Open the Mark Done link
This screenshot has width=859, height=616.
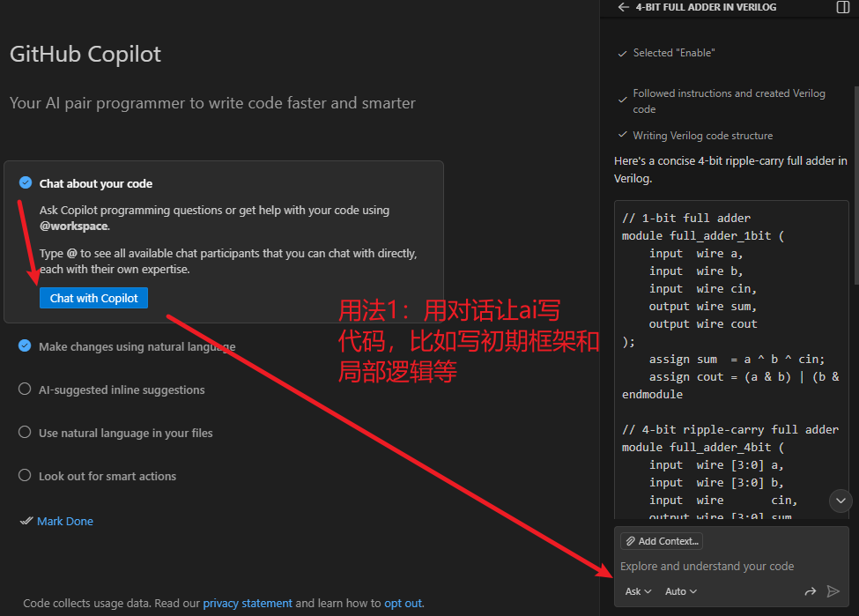(64, 521)
